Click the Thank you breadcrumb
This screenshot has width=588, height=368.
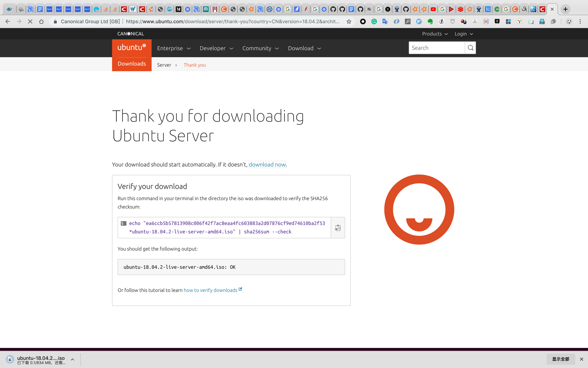[x=195, y=65]
